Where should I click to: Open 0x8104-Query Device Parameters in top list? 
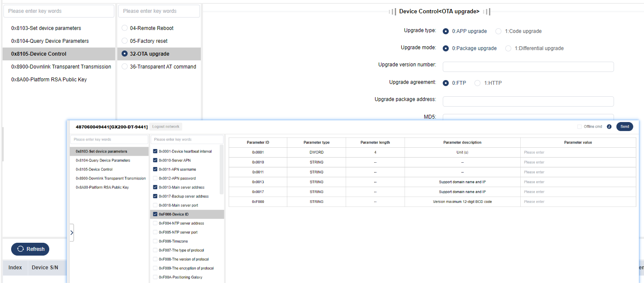point(50,41)
